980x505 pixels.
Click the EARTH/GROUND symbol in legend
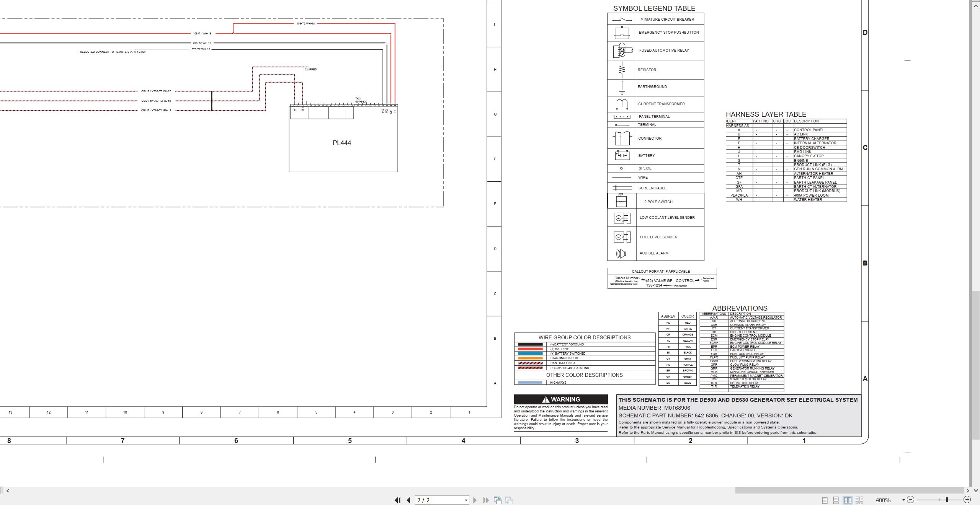(622, 88)
